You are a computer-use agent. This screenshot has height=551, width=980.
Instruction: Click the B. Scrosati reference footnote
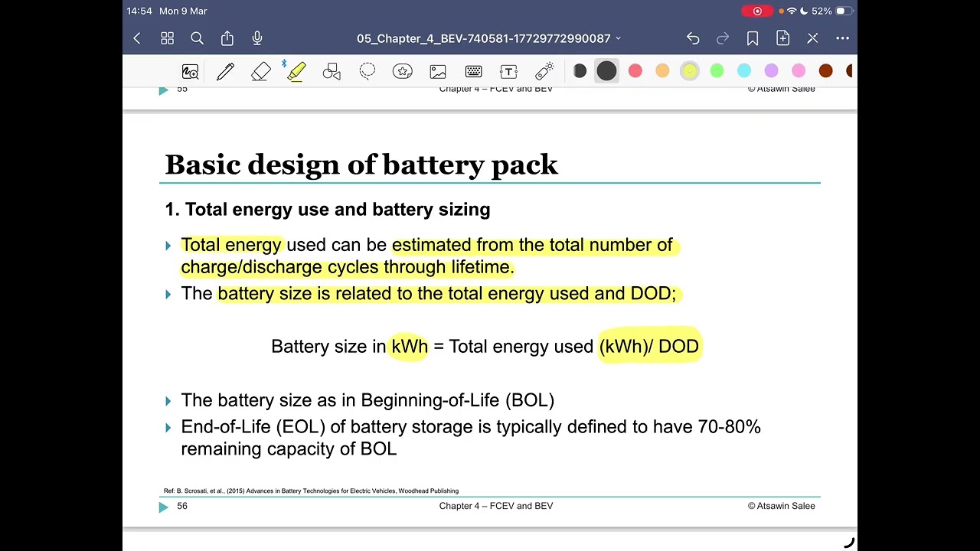tap(311, 491)
